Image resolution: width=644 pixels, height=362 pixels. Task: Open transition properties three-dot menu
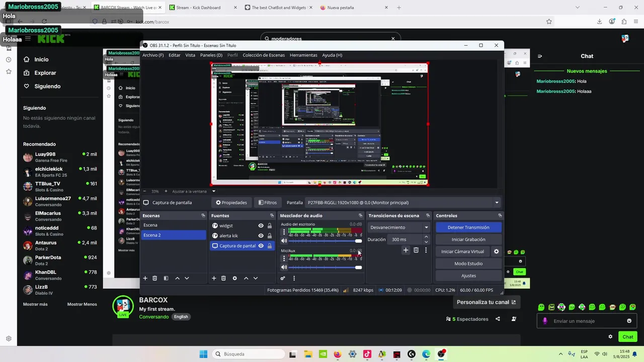click(426, 250)
